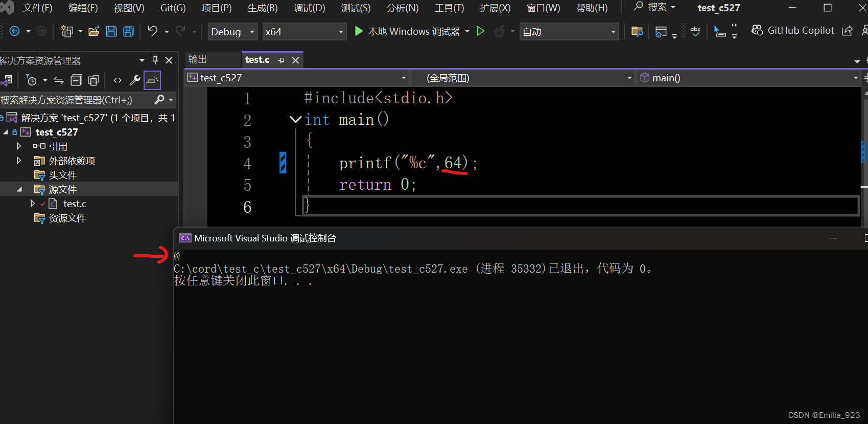Viewport: 868px width, 424px height.
Task: Toggle pin on the test.c tab
Action: click(x=281, y=60)
